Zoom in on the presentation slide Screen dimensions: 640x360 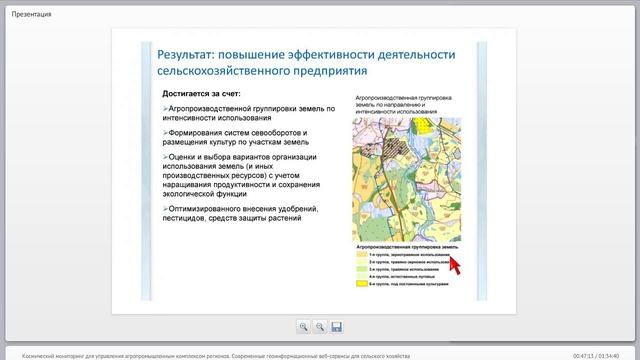point(303,327)
